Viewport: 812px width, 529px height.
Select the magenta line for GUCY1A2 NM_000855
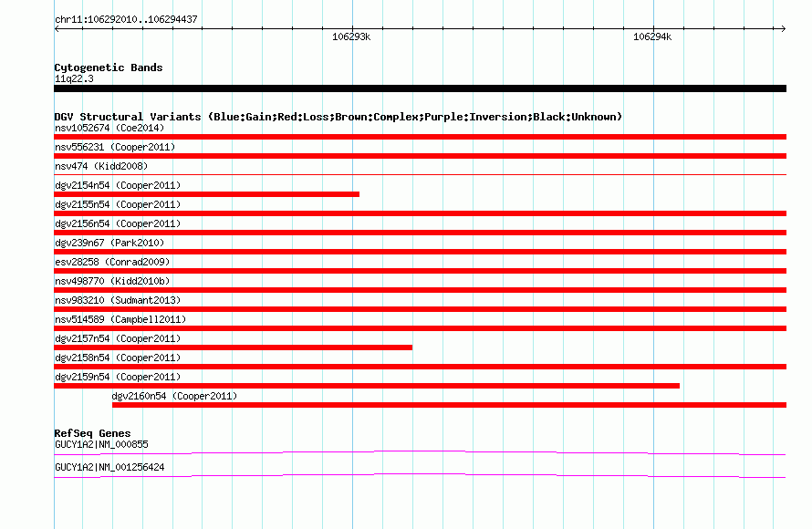coord(420,453)
